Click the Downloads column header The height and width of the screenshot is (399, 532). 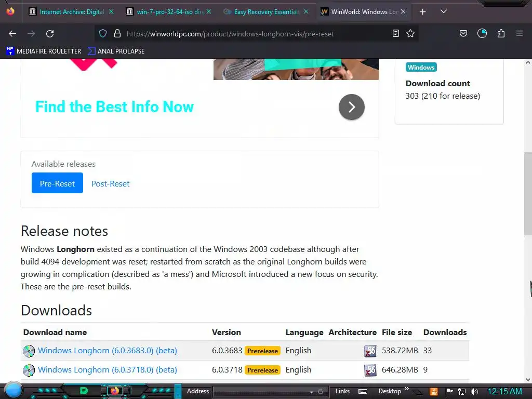[x=445, y=332]
